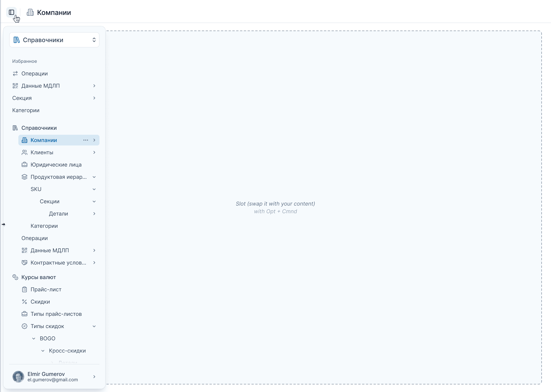The image size is (551, 392).
Task: Click Elmir Gumerov's avatar photo
Action: [18, 376]
